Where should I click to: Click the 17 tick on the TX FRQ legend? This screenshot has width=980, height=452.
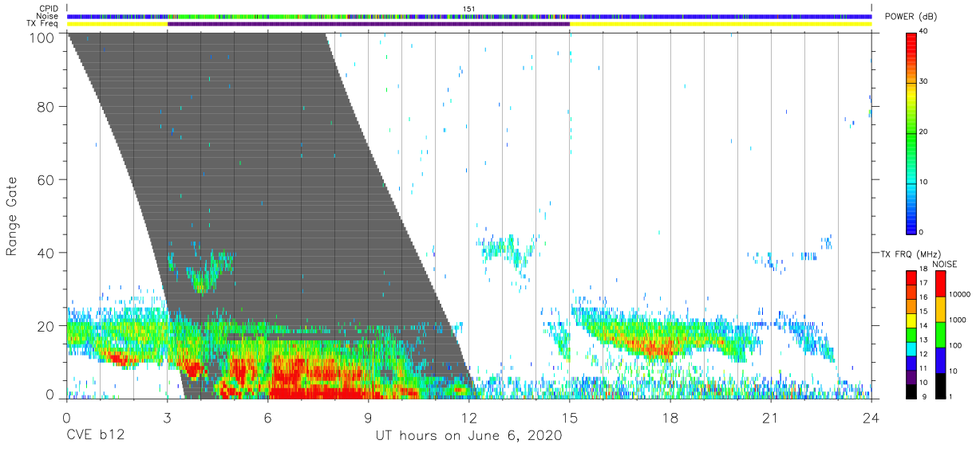tap(925, 284)
